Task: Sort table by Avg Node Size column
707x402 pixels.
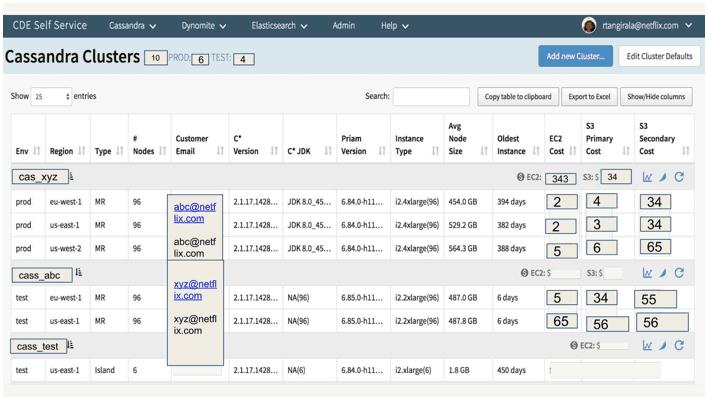Action: coord(484,151)
